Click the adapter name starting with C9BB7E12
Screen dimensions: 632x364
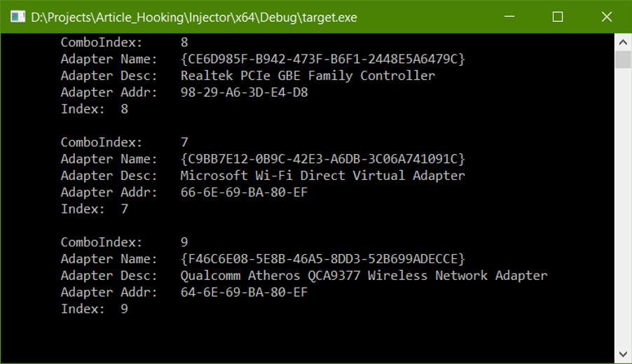[322, 159]
